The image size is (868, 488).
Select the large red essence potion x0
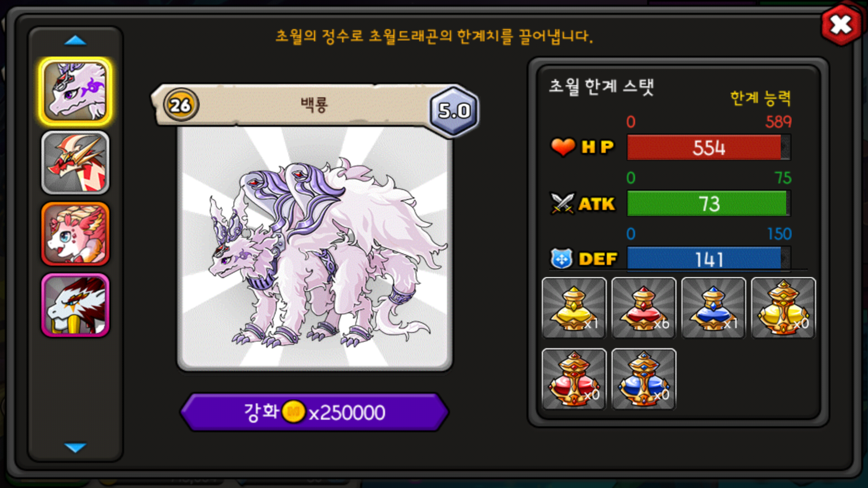click(x=574, y=379)
